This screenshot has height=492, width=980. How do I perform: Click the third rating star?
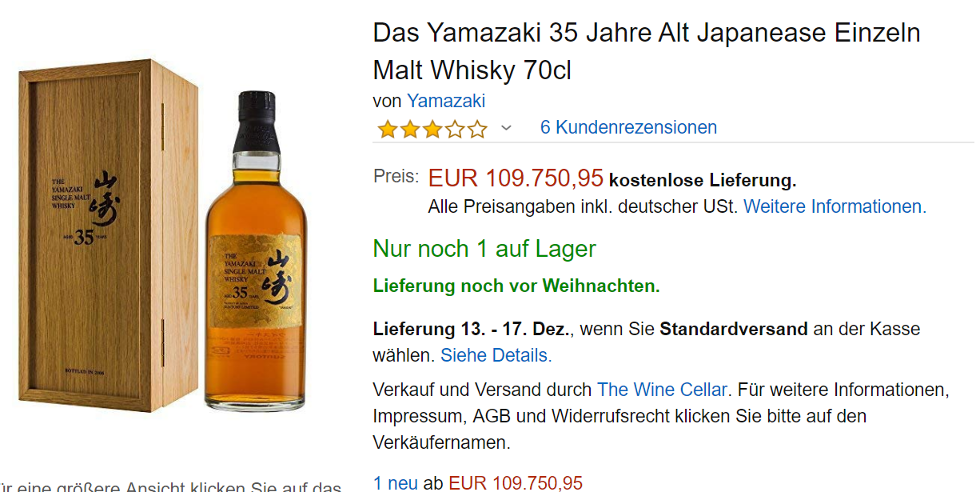(x=432, y=129)
